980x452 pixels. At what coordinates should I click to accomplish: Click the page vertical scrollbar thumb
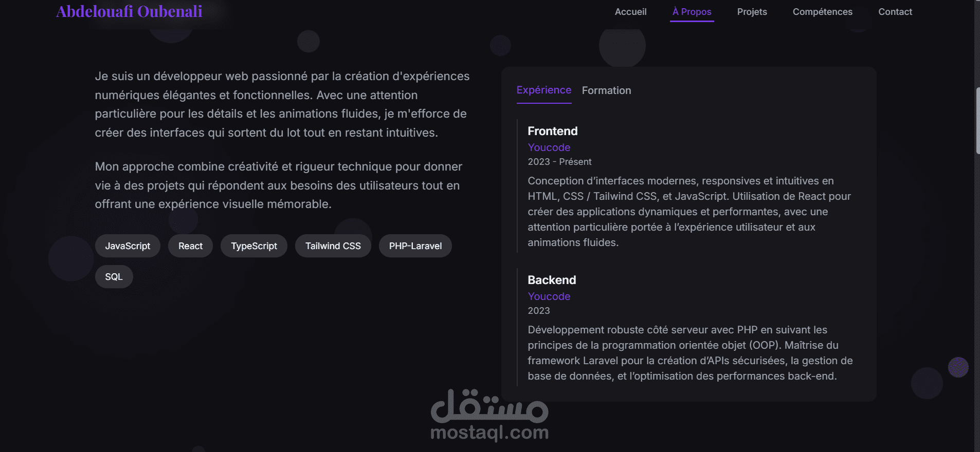[977, 121]
